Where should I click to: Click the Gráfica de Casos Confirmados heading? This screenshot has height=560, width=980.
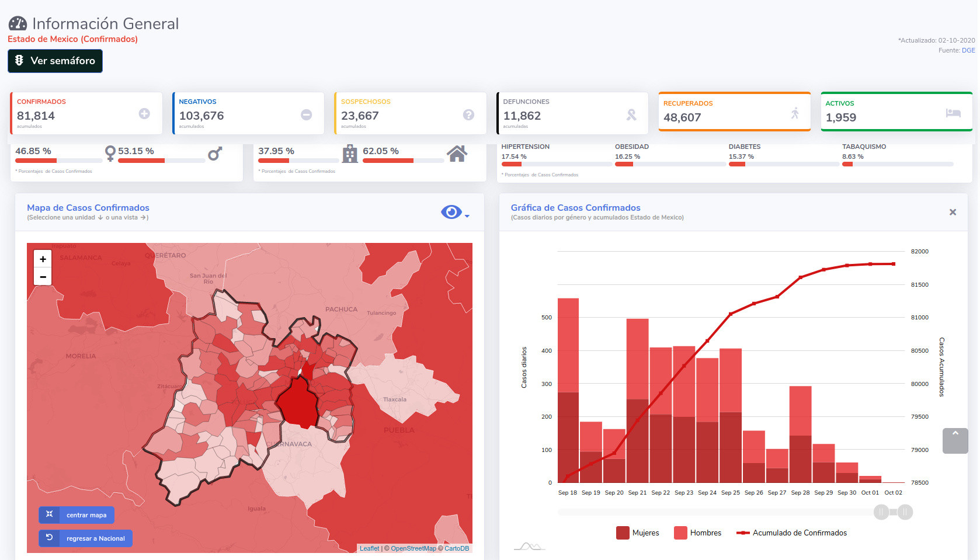[575, 208]
